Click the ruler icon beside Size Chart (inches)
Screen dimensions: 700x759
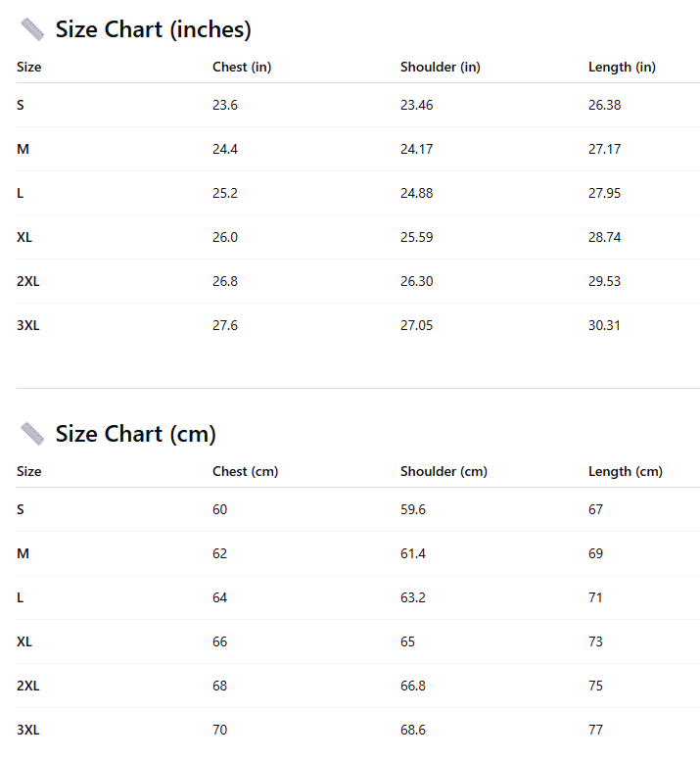32,29
